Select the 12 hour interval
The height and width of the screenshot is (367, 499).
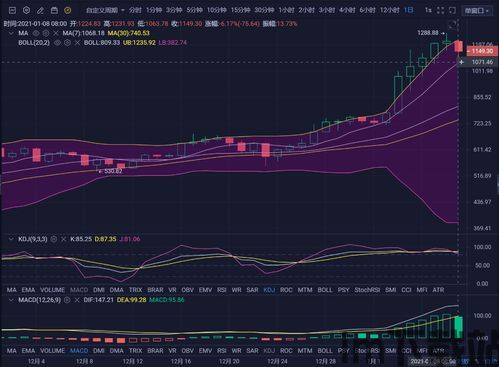point(389,11)
